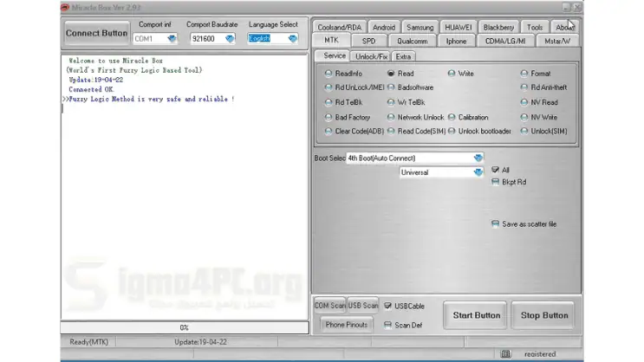
Task: Click the 0% progress bar
Action: point(184,327)
